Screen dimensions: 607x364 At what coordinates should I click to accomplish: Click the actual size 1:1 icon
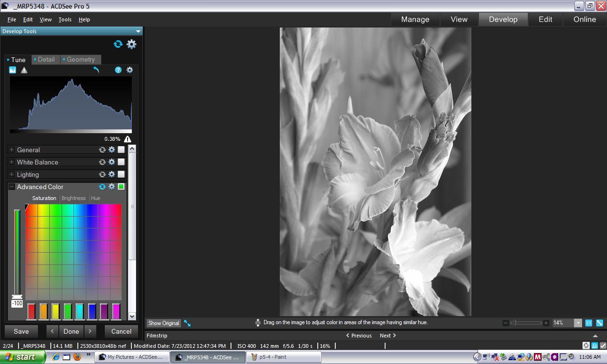[589, 323]
